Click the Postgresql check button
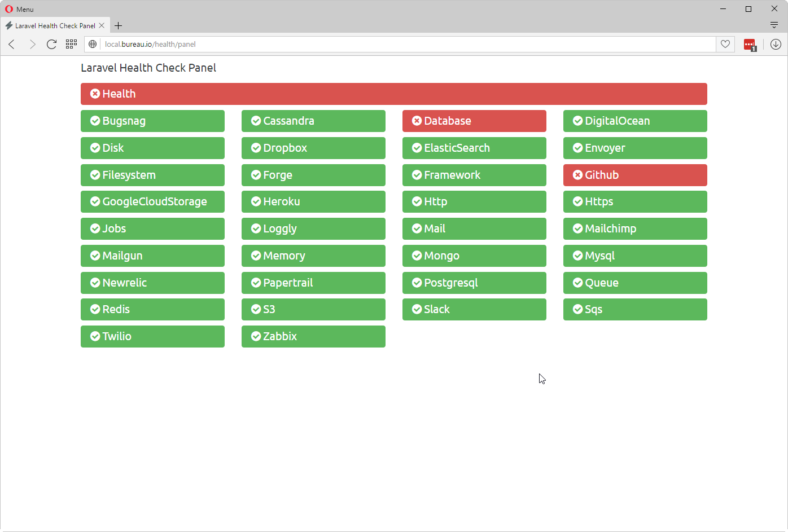 click(x=474, y=283)
